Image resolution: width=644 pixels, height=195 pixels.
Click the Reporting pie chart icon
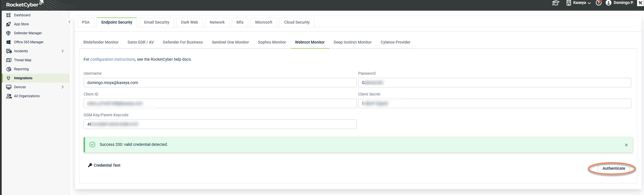point(9,69)
